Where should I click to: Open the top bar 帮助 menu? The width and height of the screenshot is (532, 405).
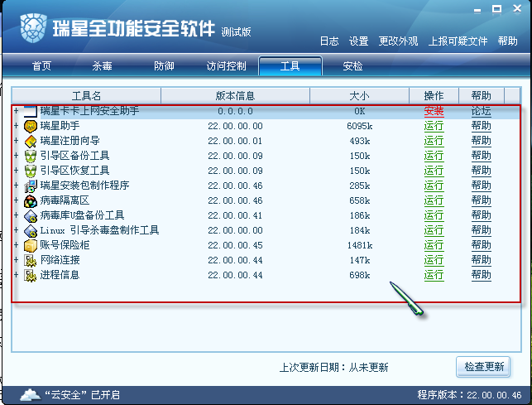(x=507, y=41)
